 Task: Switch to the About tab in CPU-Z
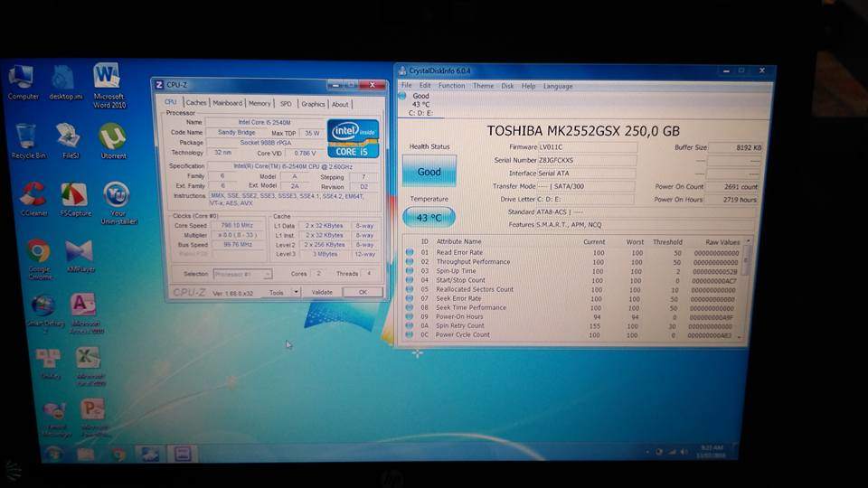point(340,104)
